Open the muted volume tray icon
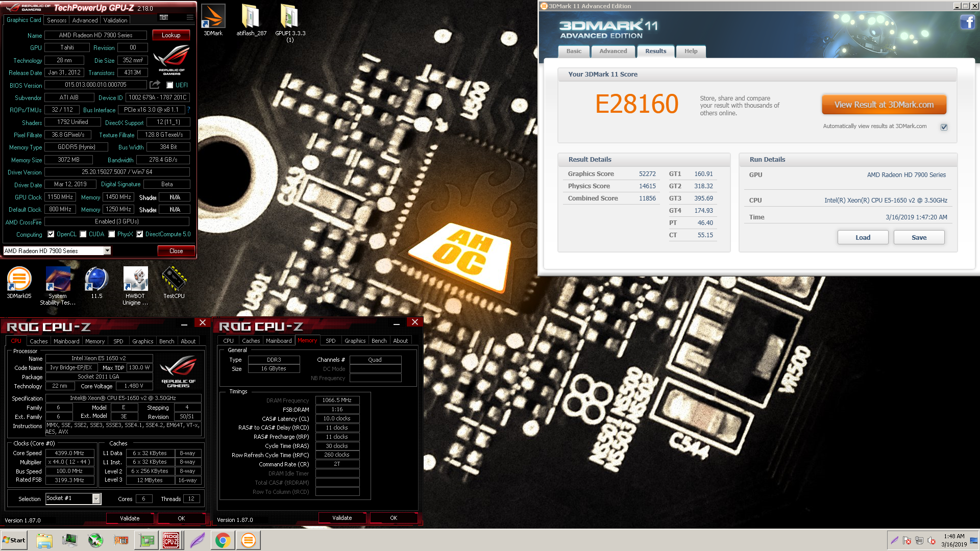The height and width of the screenshot is (551, 980). coord(932,540)
